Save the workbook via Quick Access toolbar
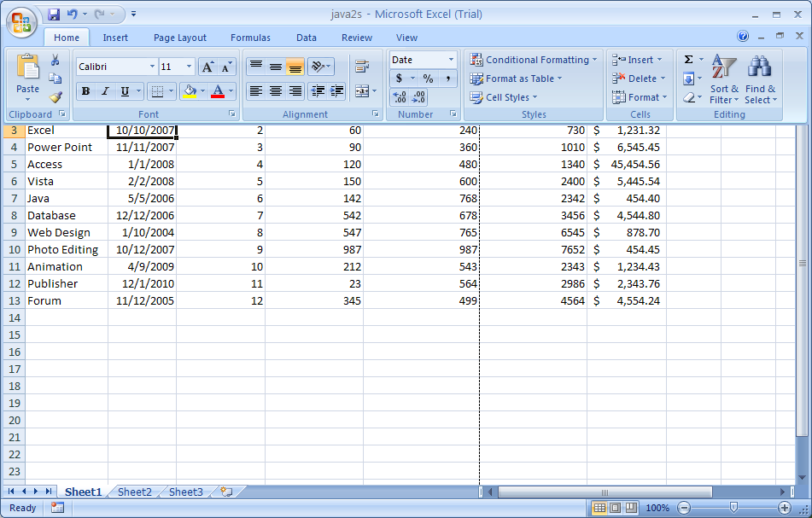The image size is (812, 518). 53,15
